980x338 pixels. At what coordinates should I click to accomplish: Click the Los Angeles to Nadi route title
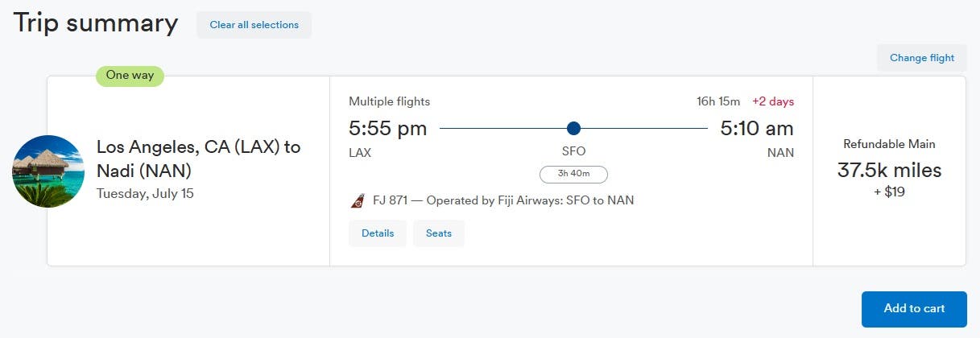click(x=198, y=159)
